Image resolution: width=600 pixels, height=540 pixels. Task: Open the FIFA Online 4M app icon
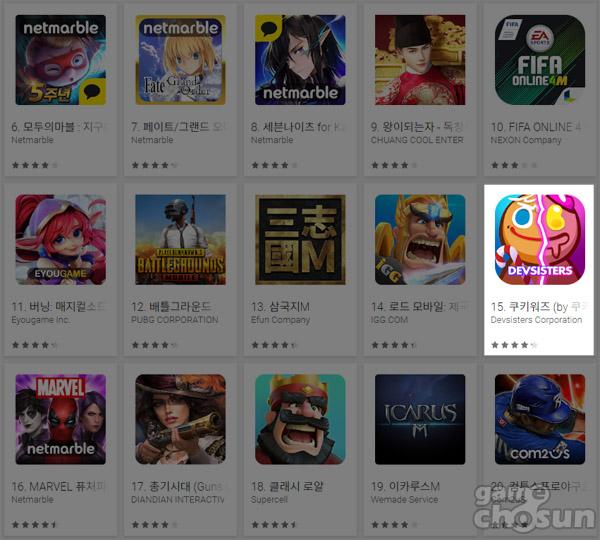pos(540,60)
